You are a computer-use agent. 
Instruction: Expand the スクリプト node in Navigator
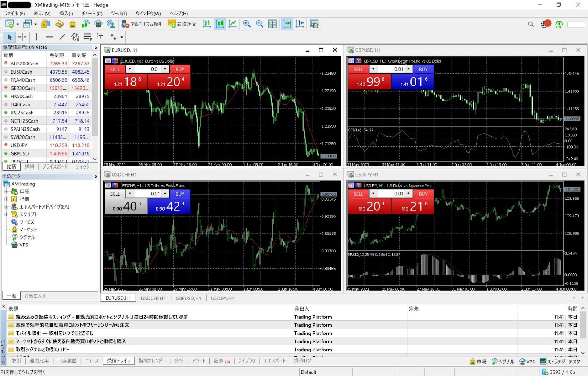click(6, 214)
